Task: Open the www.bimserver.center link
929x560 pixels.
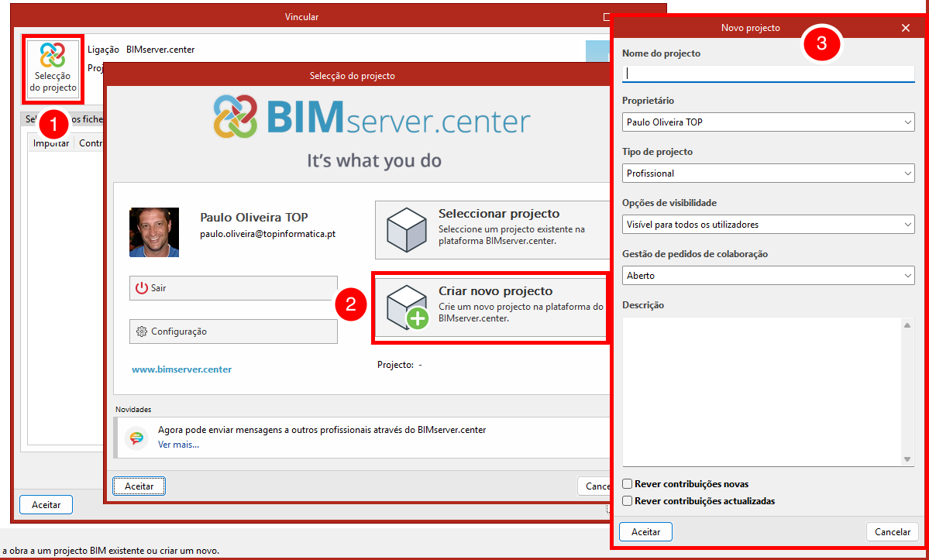Action: point(181,369)
